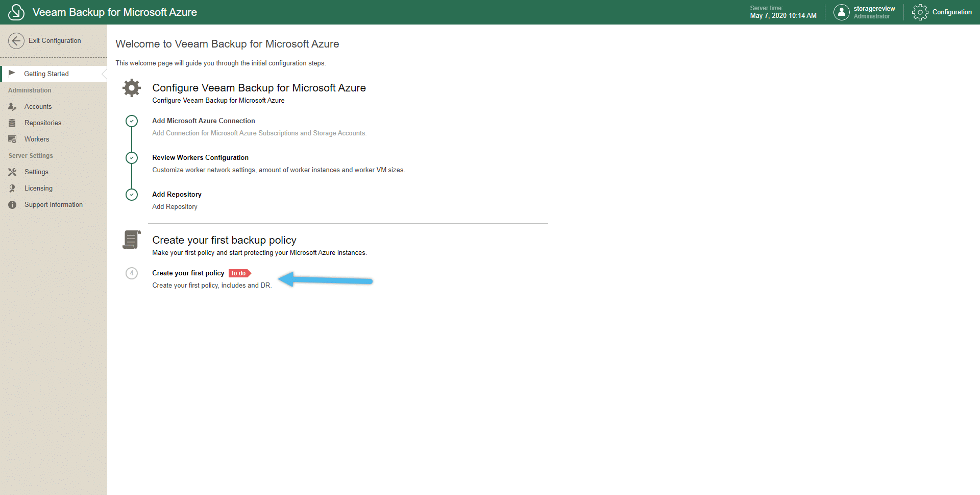
Task: Click the checkmark circle for Add Microsoft Azure Connection
Action: [132, 121]
